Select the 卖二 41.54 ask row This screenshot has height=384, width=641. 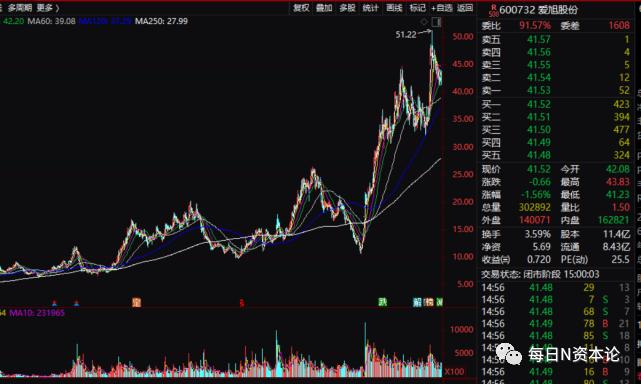(556, 78)
